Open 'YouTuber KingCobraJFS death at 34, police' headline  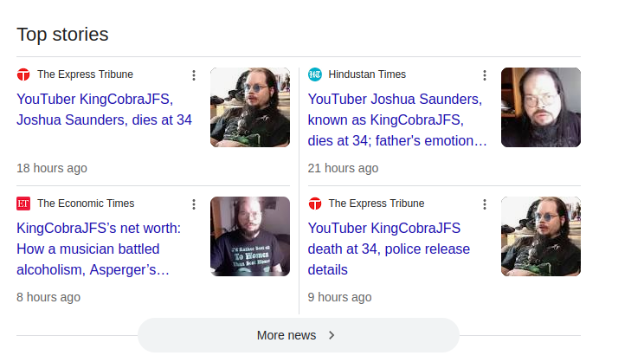tap(389, 249)
